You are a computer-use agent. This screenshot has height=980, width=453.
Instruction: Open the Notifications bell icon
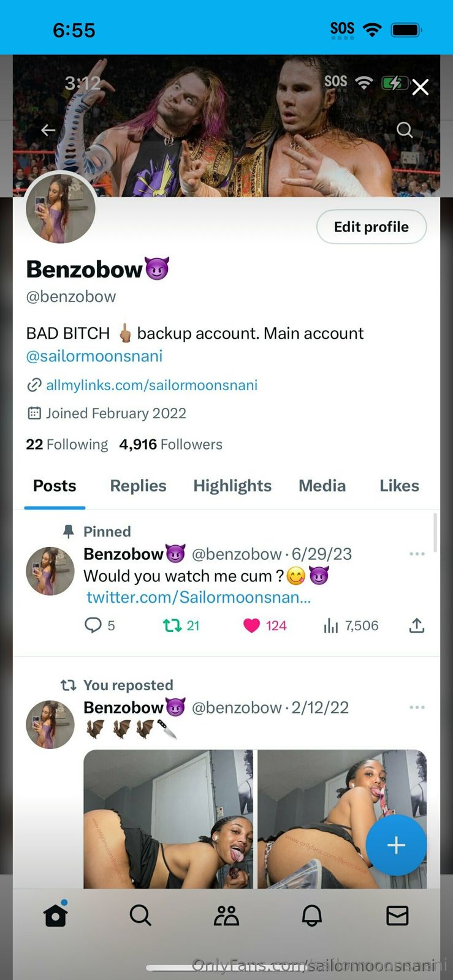pyautogui.click(x=312, y=916)
